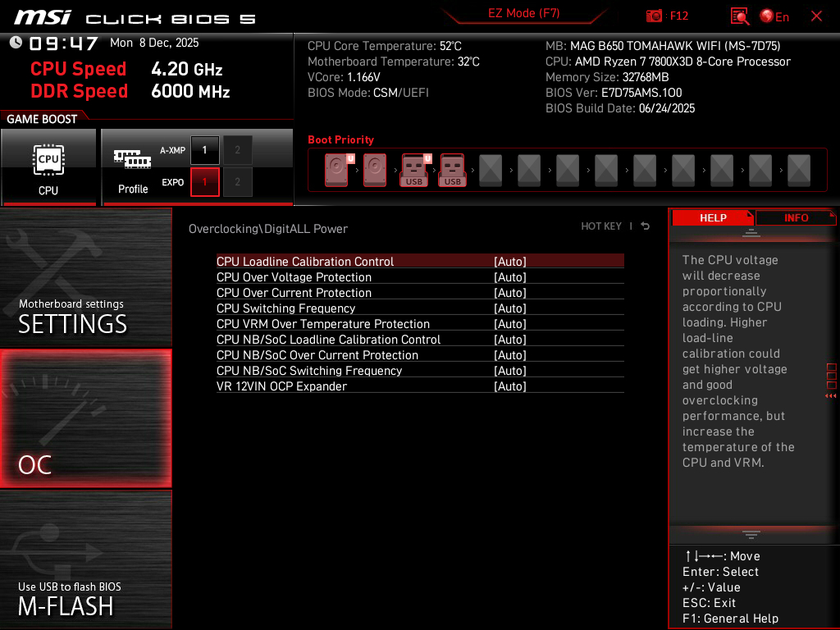Click the fifth boot priority slot
The height and width of the screenshot is (630, 840).
(x=491, y=170)
